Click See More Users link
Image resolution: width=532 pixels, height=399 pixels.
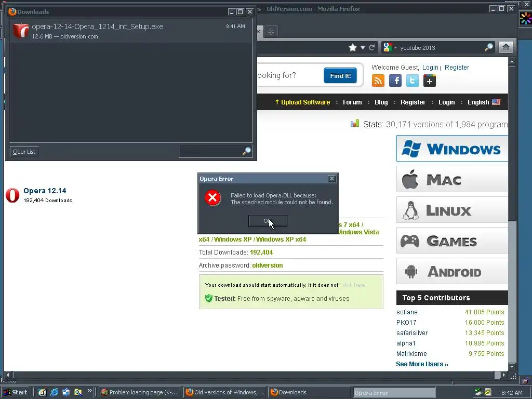[x=422, y=364]
